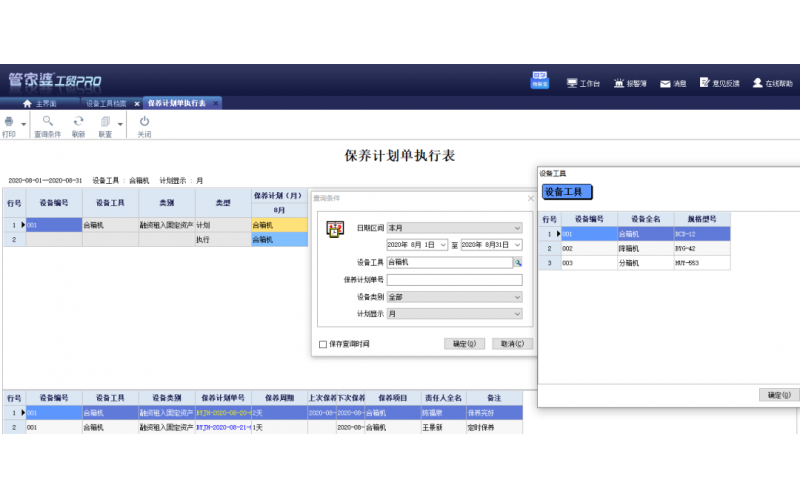The image size is (800, 500).
Task: Click the 联查 documents icon
Action: pos(105,121)
